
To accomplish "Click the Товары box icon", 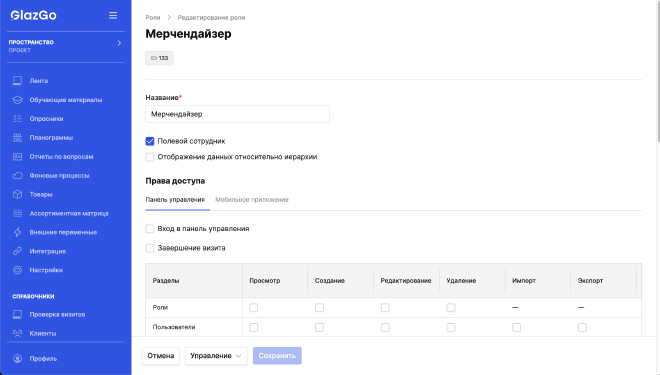I will (x=17, y=194).
